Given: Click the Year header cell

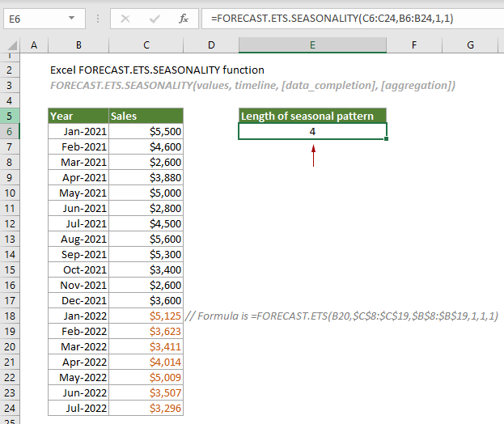Looking at the screenshot, I should pyautogui.click(x=78, y=116).
